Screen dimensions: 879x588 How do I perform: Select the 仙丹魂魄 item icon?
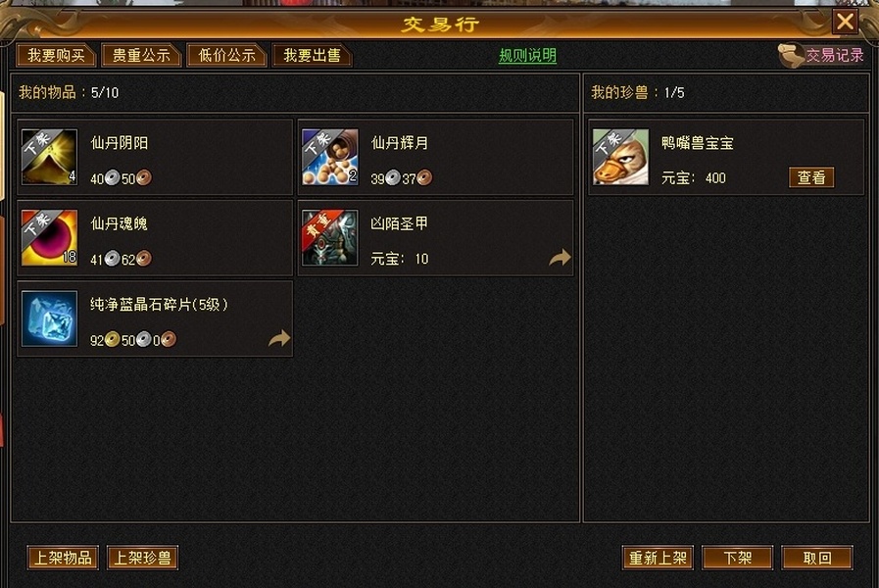click(49, 238)
